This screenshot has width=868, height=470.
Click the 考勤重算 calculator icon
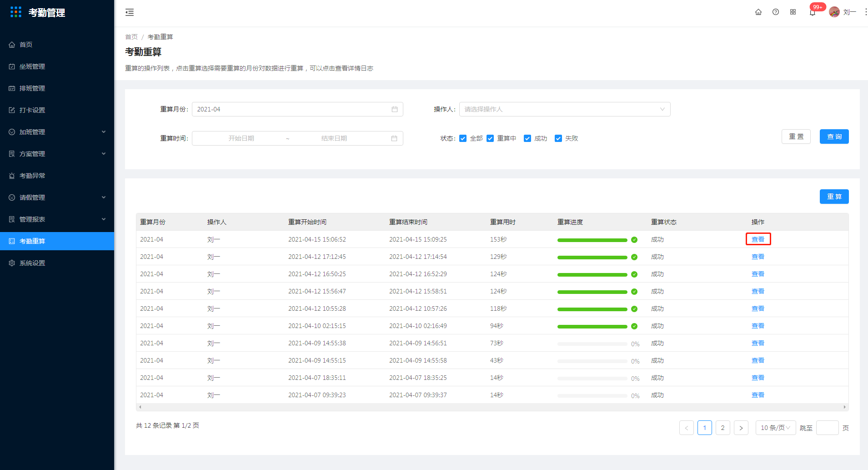12,241
